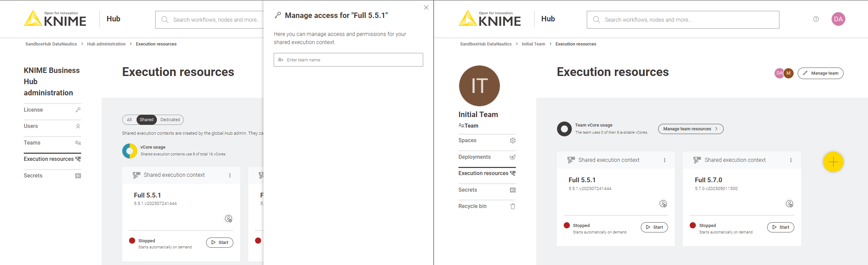
Task: Select the Shared filter option
Action: 146,120
